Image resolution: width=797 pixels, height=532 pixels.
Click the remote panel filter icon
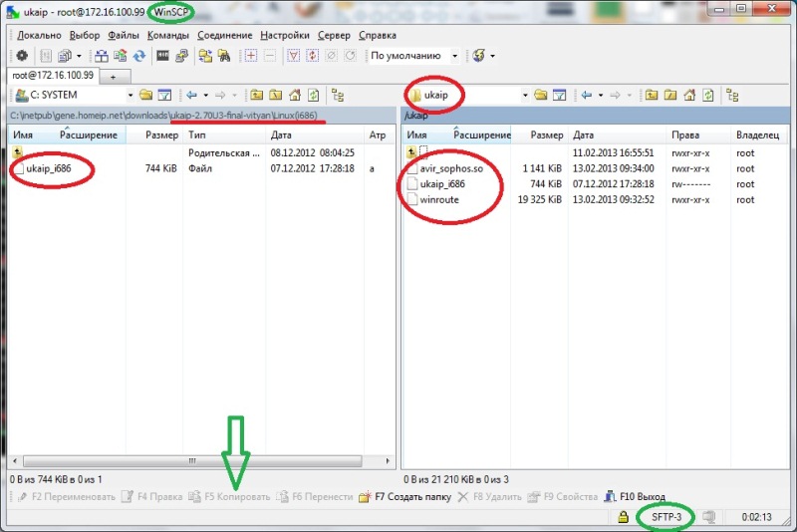coord(560,96)
